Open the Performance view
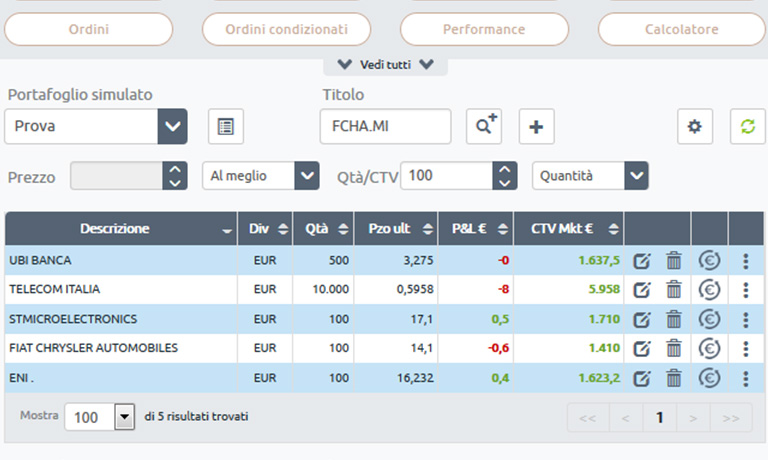 pos(484,29)
